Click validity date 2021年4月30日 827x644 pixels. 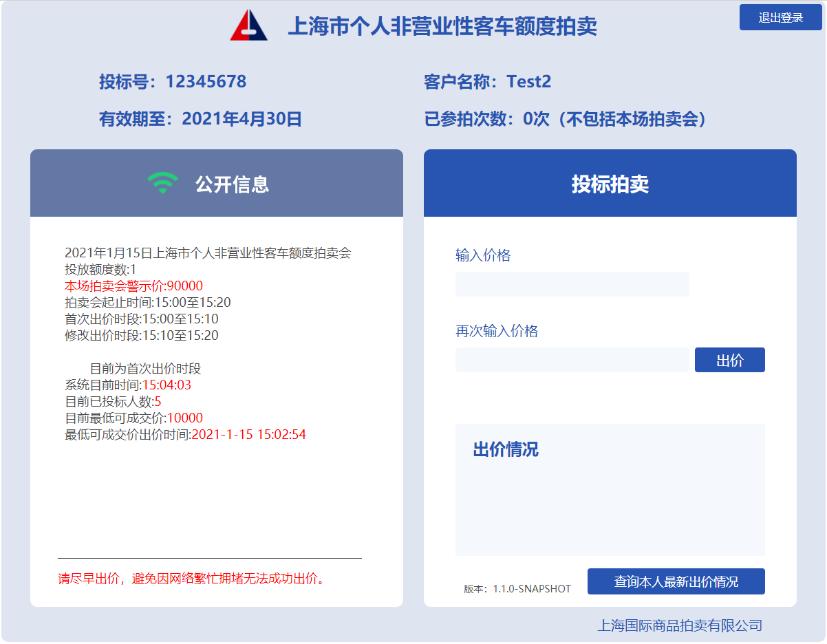242,119
